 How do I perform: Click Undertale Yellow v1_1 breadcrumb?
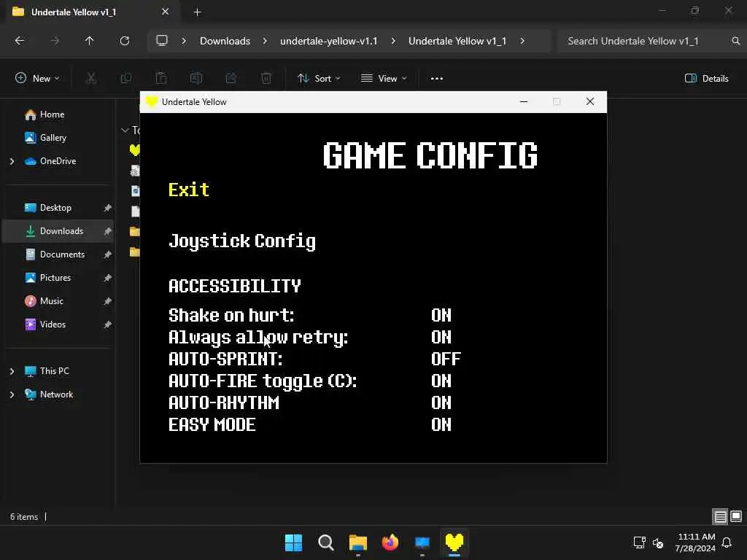(457, 41)
